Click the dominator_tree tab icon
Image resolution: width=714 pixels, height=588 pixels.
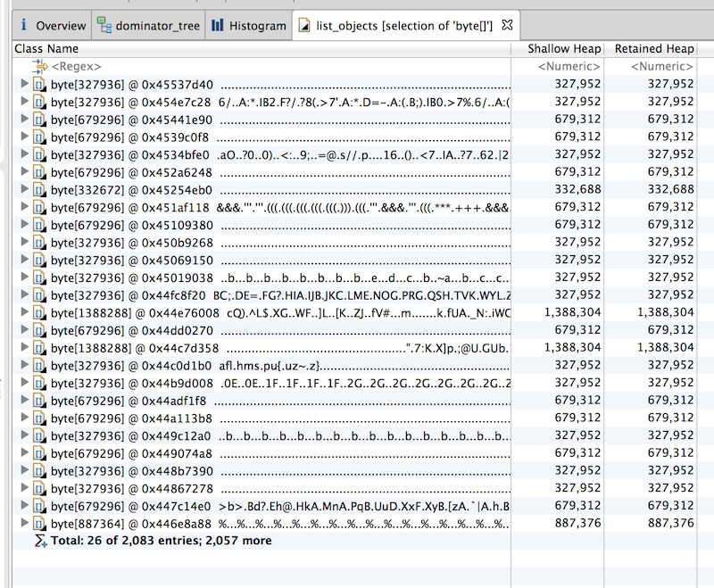(104, 26)
